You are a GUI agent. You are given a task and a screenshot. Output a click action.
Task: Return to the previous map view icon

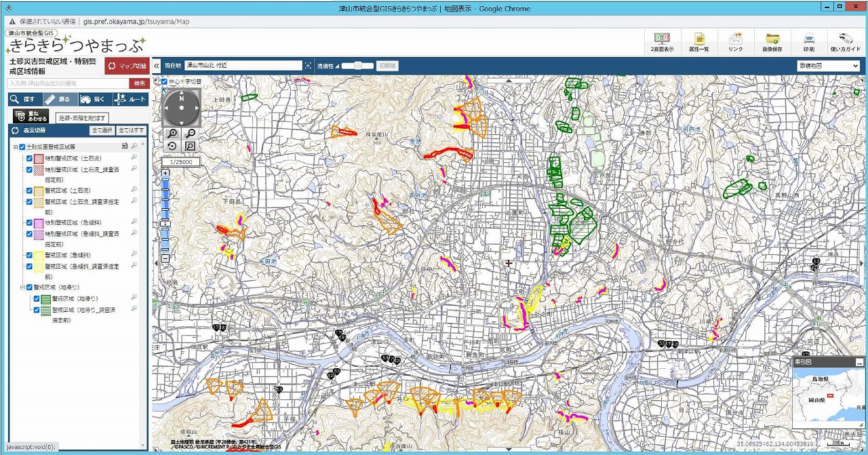point(172,146)
